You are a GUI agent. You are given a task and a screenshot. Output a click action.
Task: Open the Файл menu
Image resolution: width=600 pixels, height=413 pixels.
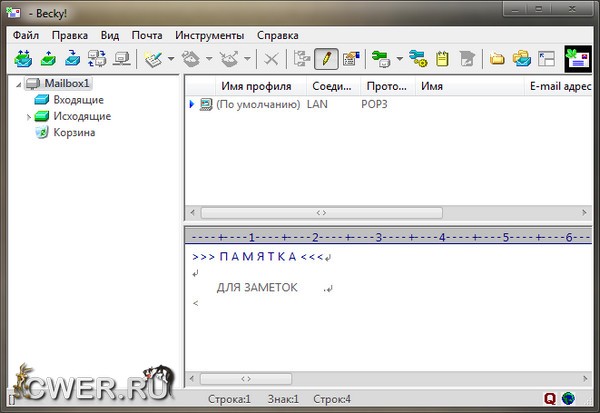26,35
